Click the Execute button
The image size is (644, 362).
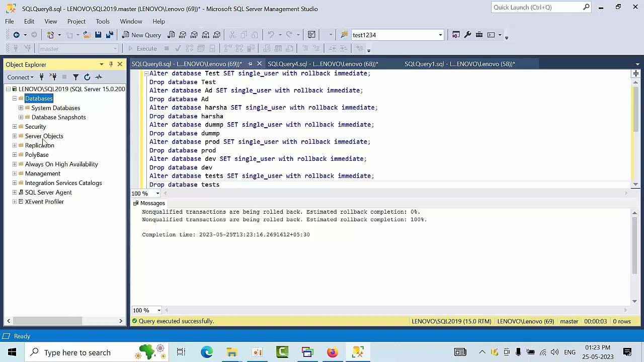[142, 48]
